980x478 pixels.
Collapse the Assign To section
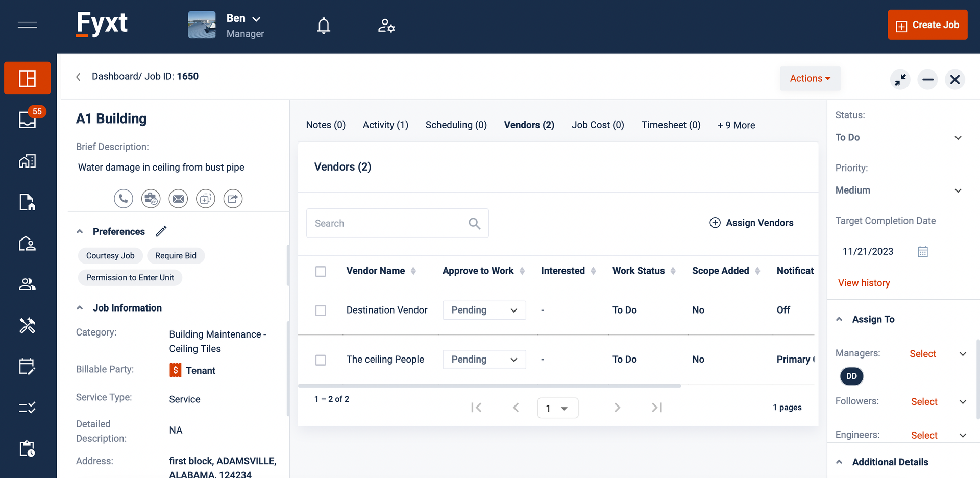839,319
